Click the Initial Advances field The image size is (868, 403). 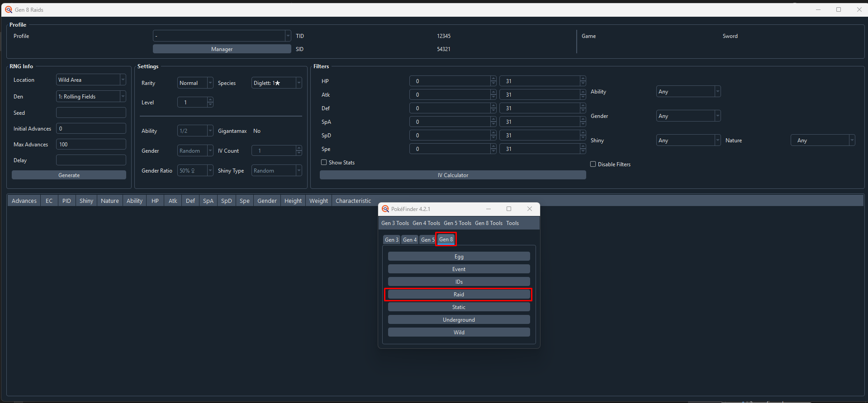tap(91, 128)
